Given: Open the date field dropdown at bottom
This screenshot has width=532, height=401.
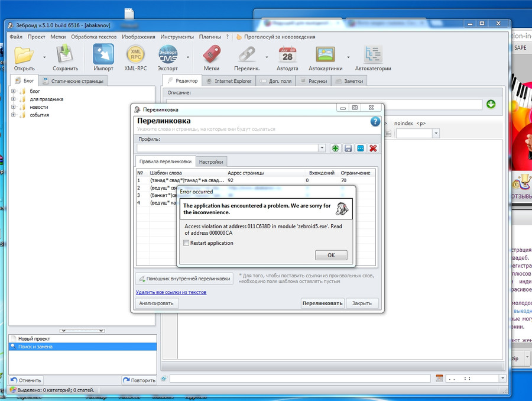Looking at the screenshot, I should click(x=502, y=378).
